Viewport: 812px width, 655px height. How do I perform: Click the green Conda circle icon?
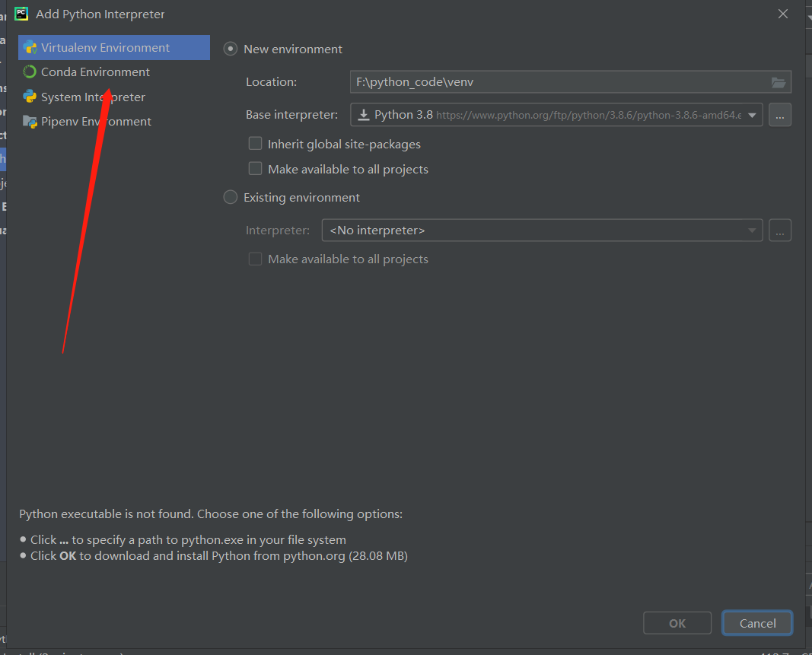click(30, 72)
